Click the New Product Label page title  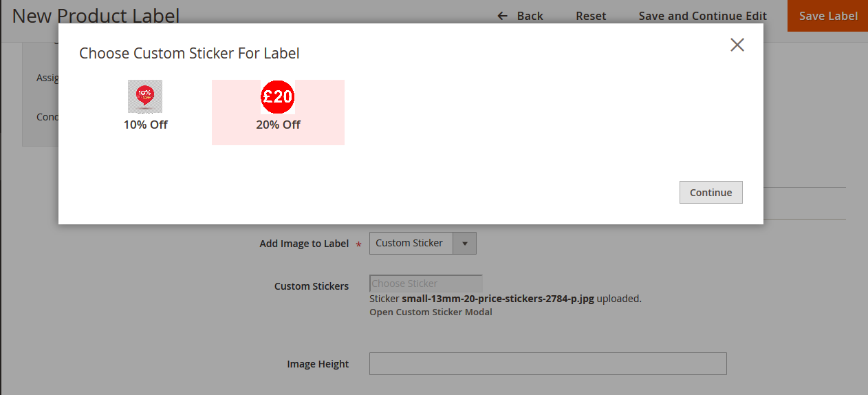(96, 16)
